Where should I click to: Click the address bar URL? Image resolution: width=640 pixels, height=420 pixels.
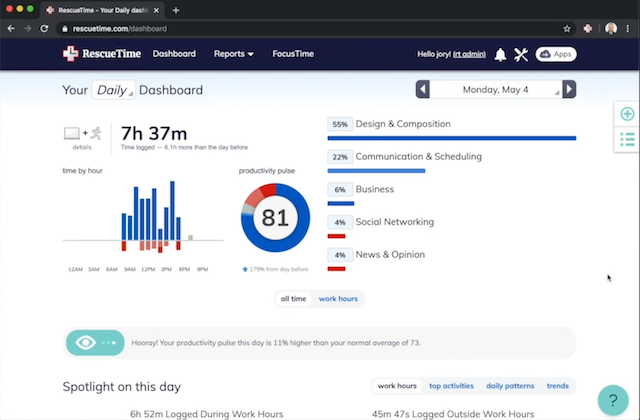pos(120,29)
